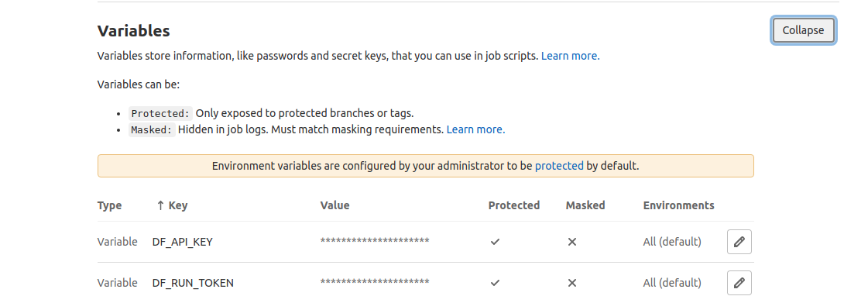Follow the protected link in banner

pos(559,166)
